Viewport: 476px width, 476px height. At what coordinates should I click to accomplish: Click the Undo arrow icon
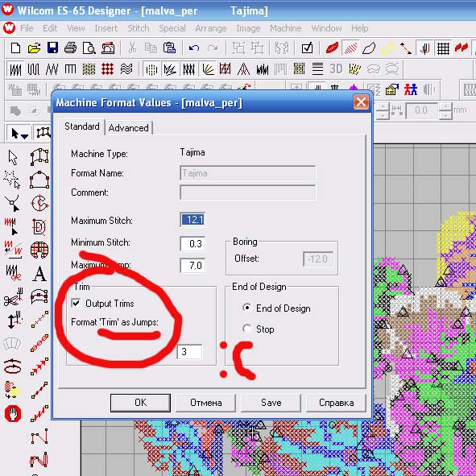(x=193, y=48)
